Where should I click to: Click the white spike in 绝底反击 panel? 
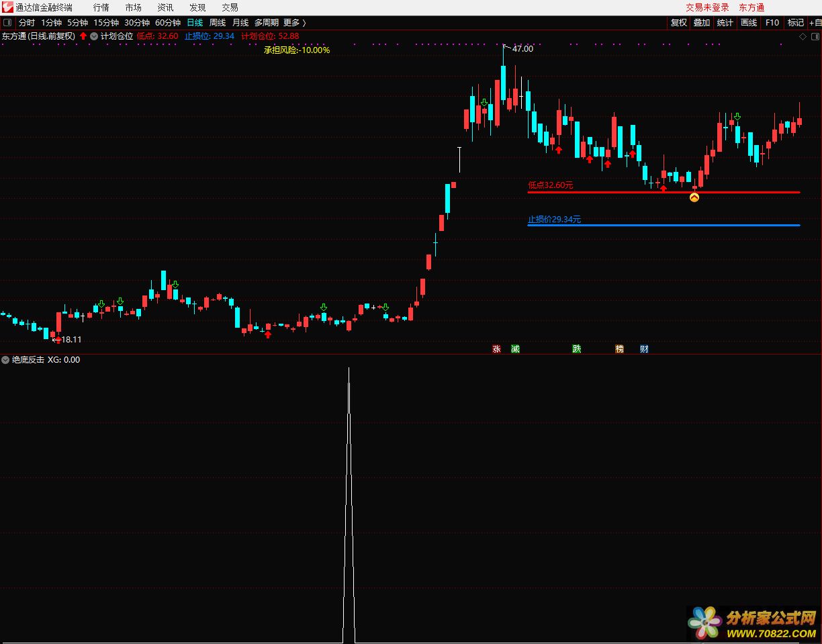click(349, 504)
